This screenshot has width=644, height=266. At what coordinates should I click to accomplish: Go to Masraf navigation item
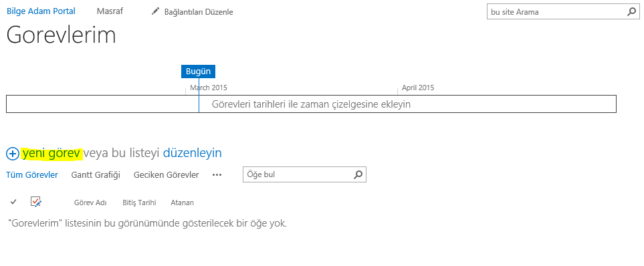tap(110, 11)
